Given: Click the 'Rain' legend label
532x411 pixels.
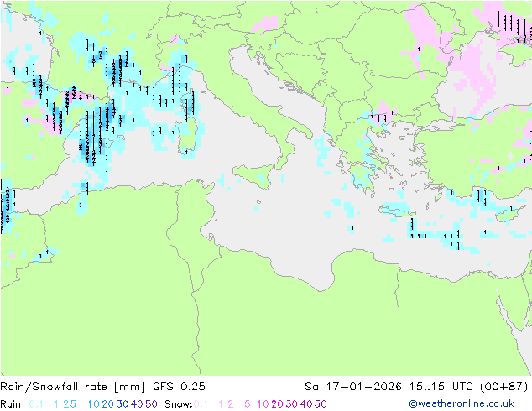Looking at the screenshot, I should [x=11, y=404].
